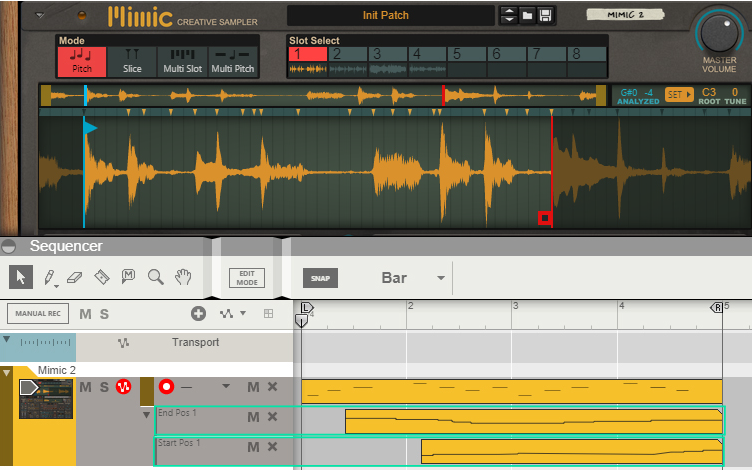Collapse automation lanes triangle beside End Pos 1
Image resolution: width=752 pixels, height=470 pixels.
pos(146,415)
